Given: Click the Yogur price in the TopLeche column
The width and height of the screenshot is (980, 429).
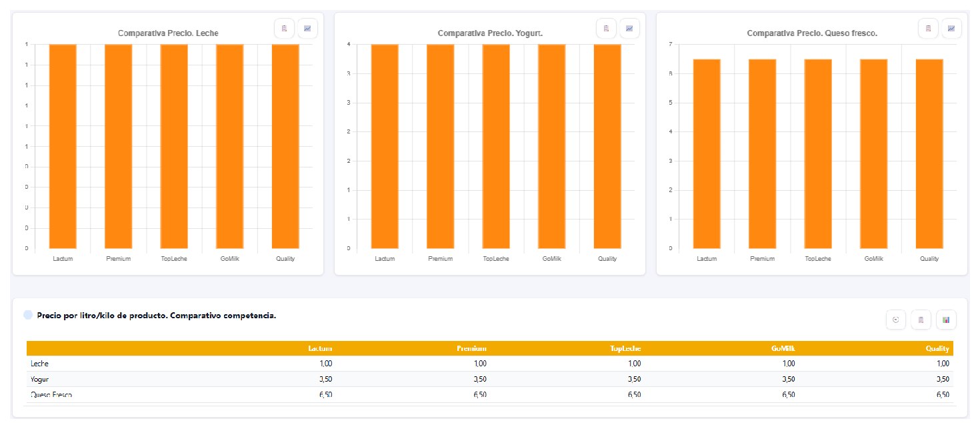Looking at the screenshot, I should (x=634, y=379).
